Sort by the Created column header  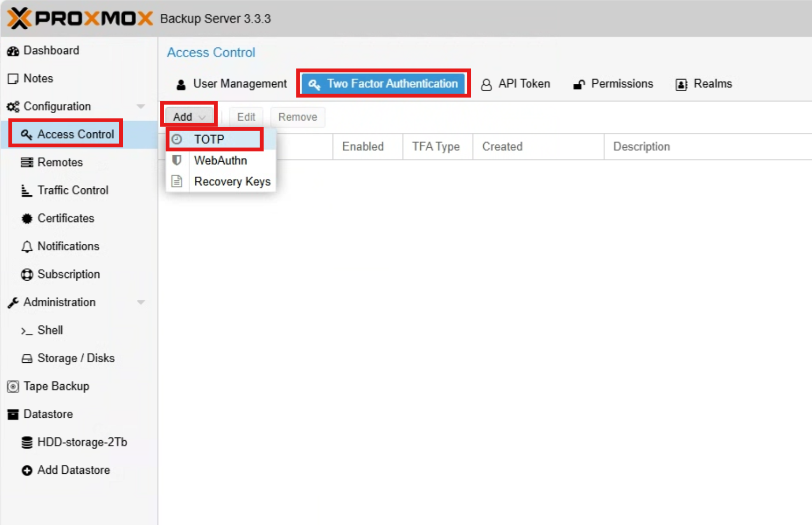point(538,147)
